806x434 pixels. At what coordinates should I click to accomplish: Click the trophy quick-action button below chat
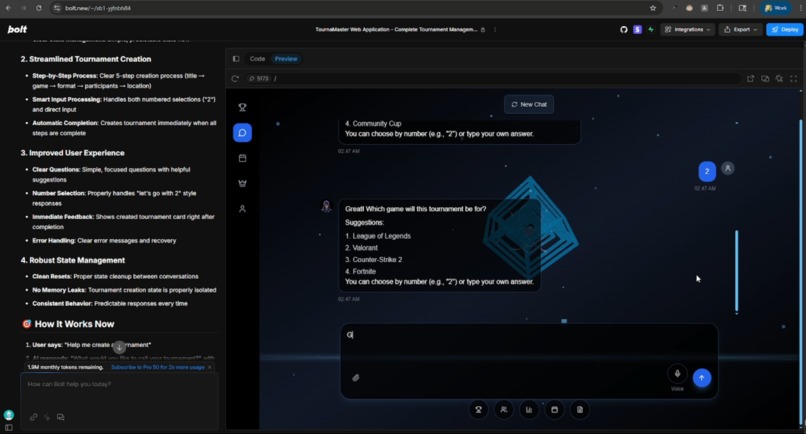click(x=479, y=410)
